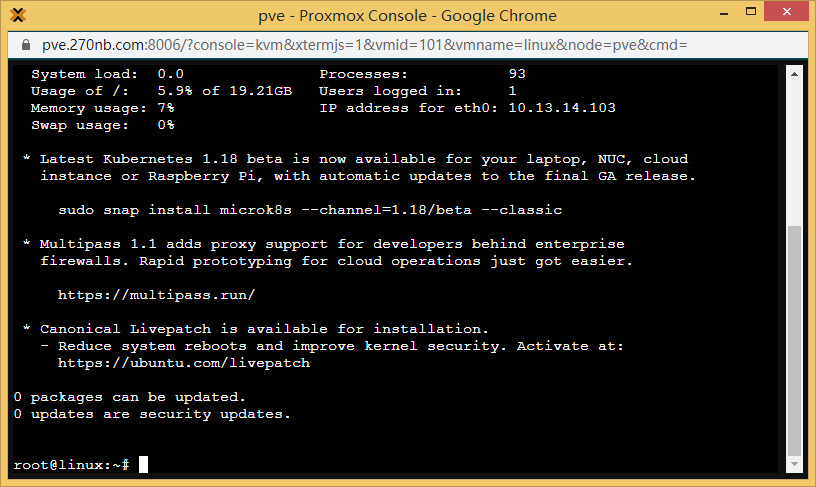Click the empty scrollbar track above thumb
The height and width of the screenshot is (487, 816).
coord(795,150)
